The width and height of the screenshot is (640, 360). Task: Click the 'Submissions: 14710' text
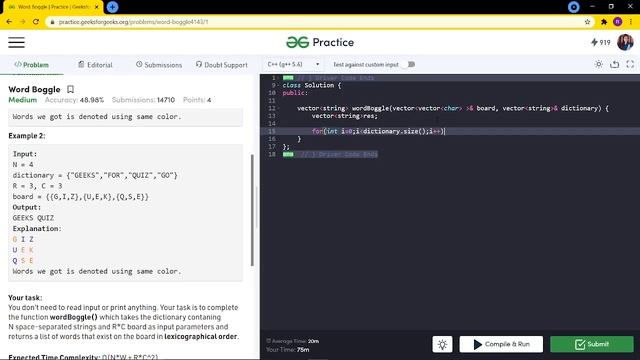pyautogui.click(x=143, y=100)
